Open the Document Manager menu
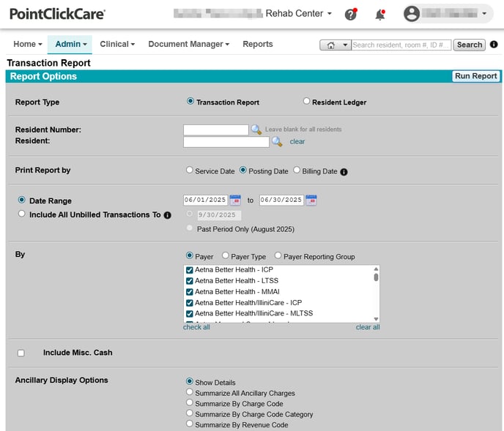Screen dimensions: 504x431 point(189,45)
